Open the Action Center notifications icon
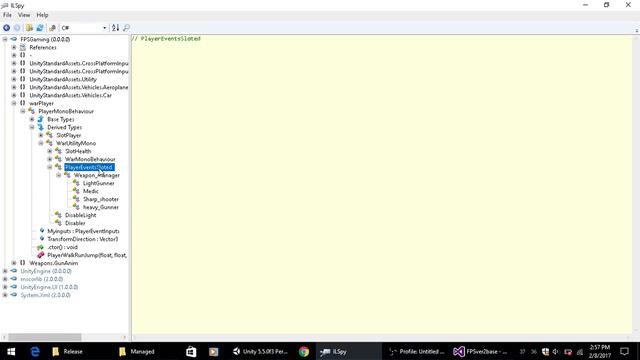640x360 pixels. [624, 351]
